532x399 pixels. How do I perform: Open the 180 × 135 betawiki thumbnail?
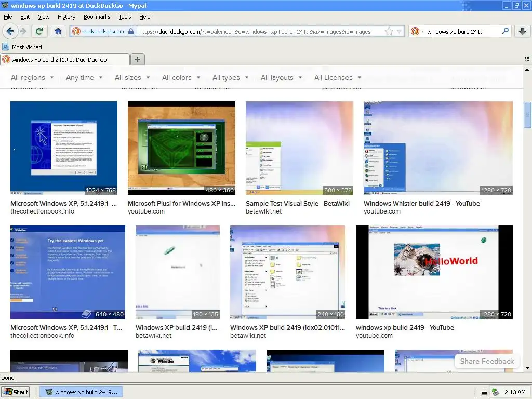(178, 272)
